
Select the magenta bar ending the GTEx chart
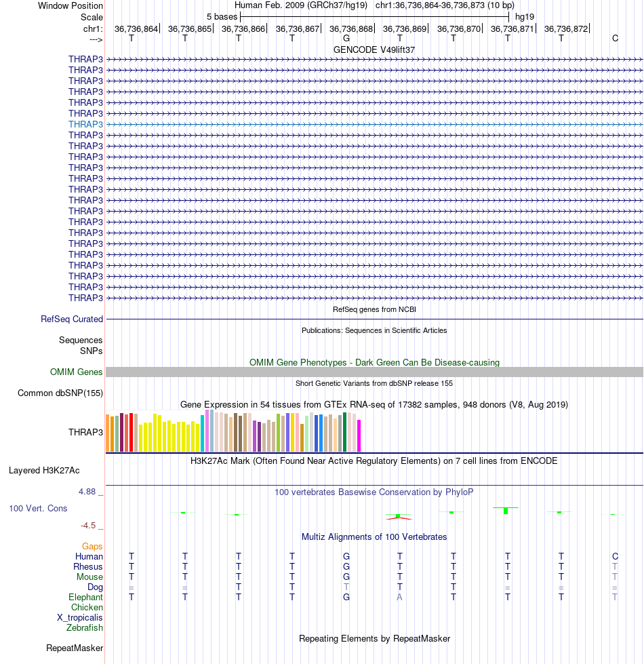(359, 435)
